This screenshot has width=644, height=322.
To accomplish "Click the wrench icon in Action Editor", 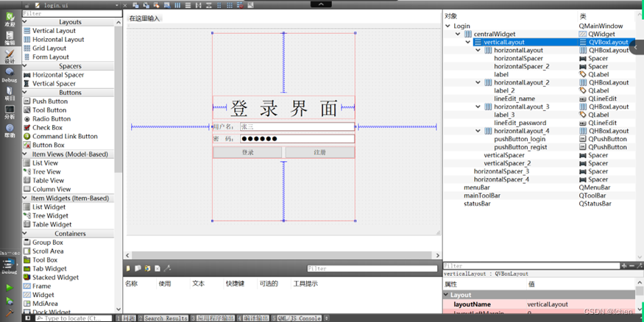I will [167, 268].
